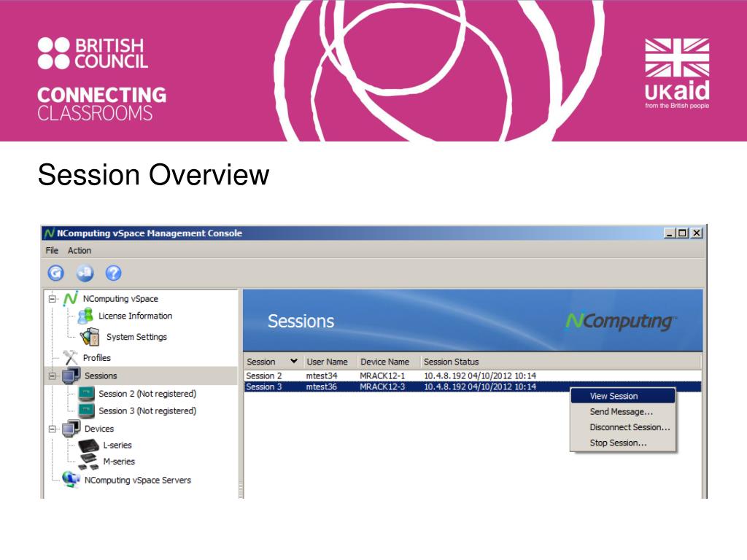Click the Session column header label

[x=261, y=362]
